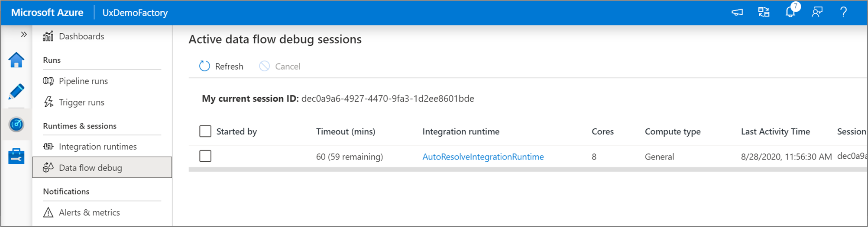Click the horizontal scrollbar under the table

tap(520, 169)
